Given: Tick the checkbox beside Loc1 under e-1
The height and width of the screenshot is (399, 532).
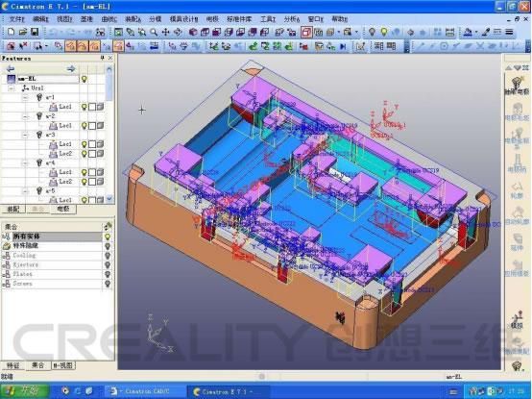Looking at the screenshot, I should point(92,107).
